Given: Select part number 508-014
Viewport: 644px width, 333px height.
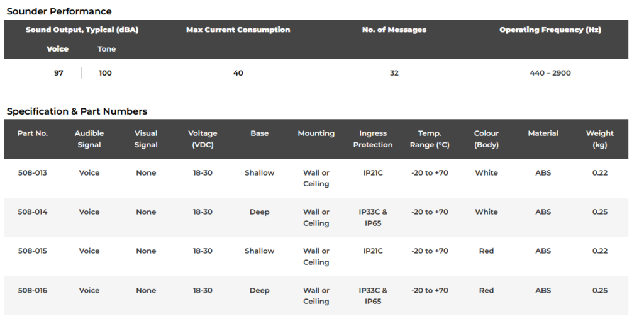Looking at the screenshot, I should [33, 212].
